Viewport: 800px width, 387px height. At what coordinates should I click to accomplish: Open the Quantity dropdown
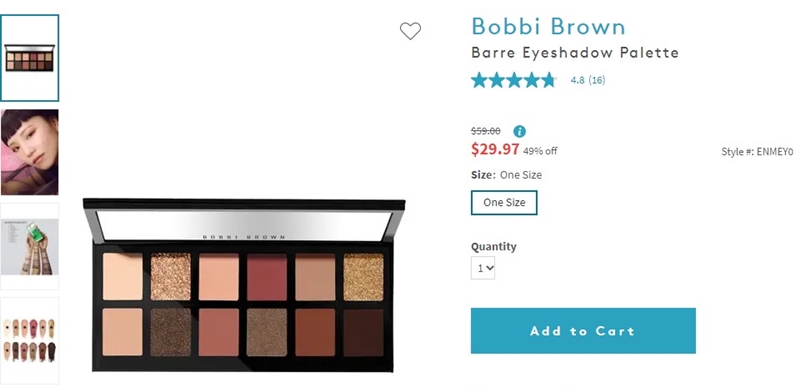(x=483, y=268)
